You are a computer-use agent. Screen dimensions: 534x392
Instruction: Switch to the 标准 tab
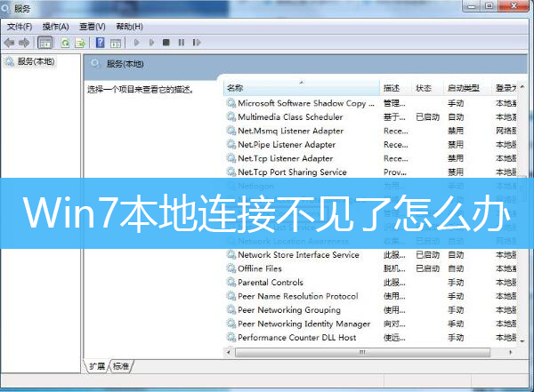[122, 366]
